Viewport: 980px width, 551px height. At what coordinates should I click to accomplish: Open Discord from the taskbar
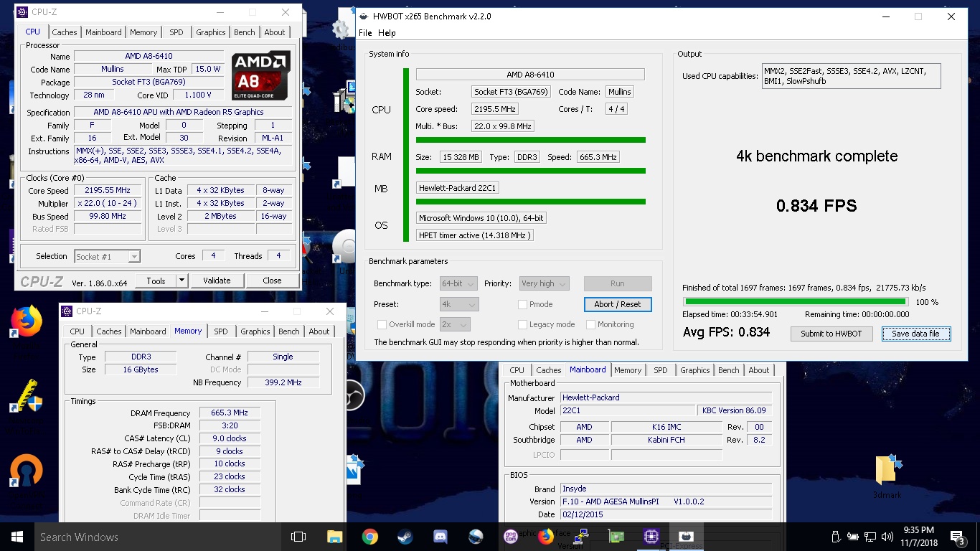coord(440,537)
